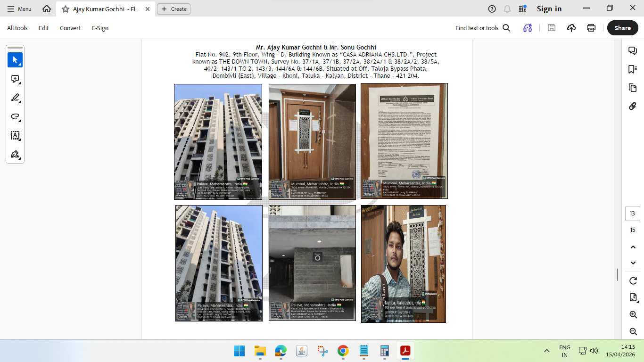This screenshot has width=644, height=362.
Task: Choose the Select arrow tool
Action: (x=15, y=60)
